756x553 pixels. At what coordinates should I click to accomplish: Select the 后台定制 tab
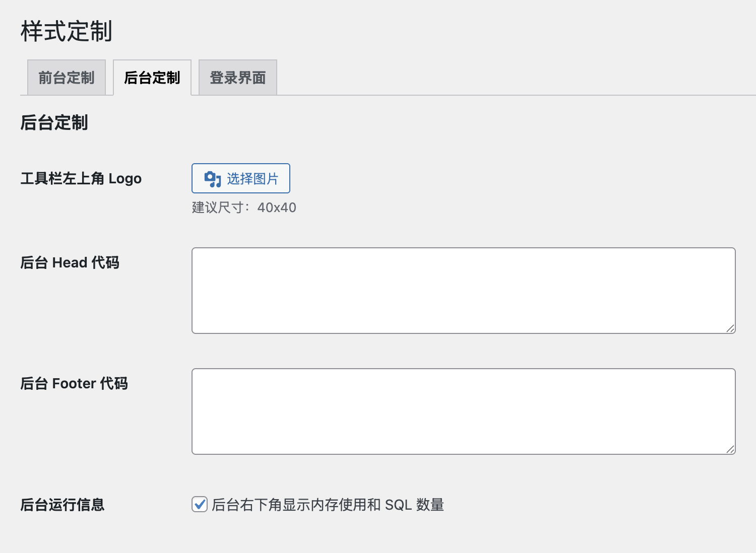(152, 78)
